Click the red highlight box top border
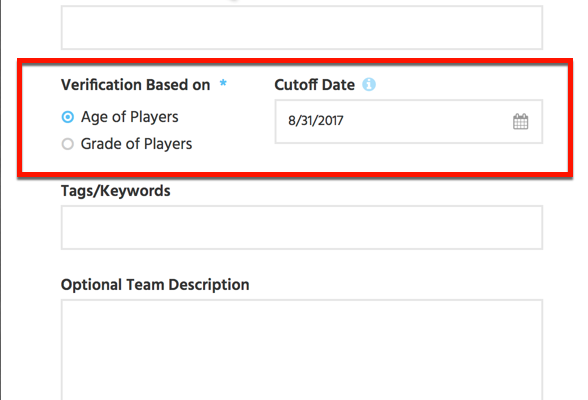The height and width of the screenshot is (400, 588). (x=295, y=62)
